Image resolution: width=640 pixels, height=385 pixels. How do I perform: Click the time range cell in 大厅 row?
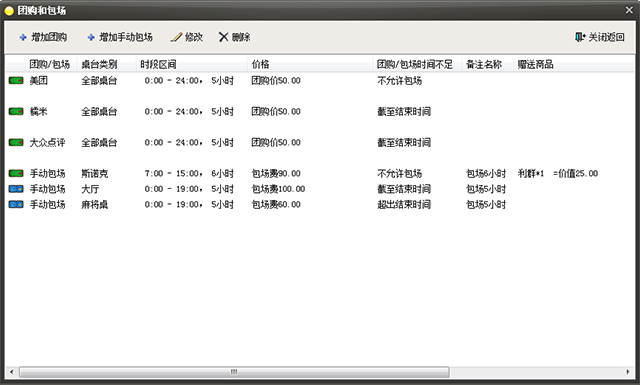pos(189,189)
